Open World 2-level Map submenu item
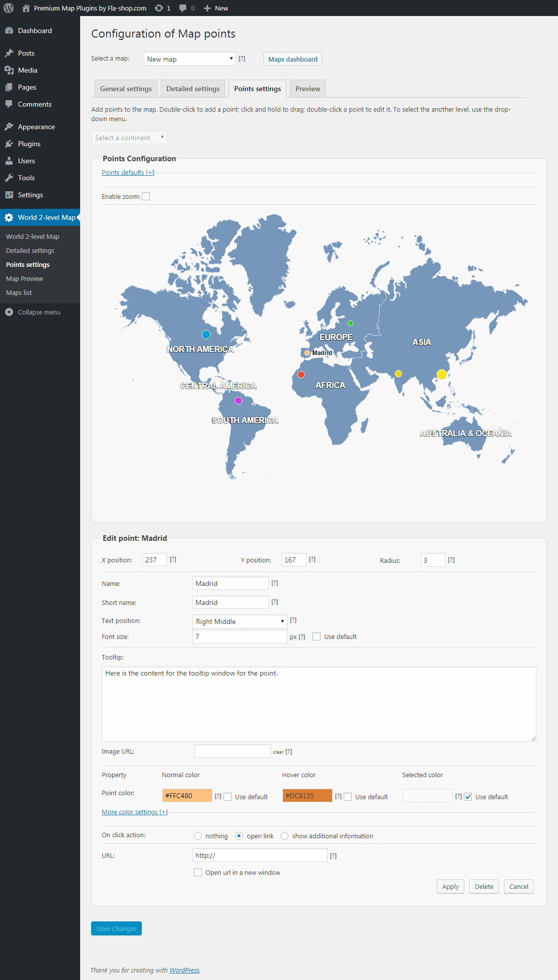The width and height of the screenshot is (558, 980). pyautogui.click(x=33, y=236)
